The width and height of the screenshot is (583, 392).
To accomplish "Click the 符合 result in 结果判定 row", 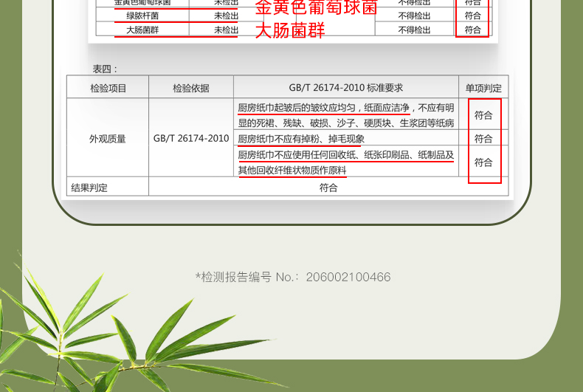I will pyautogui.click(x=328, y=188).
